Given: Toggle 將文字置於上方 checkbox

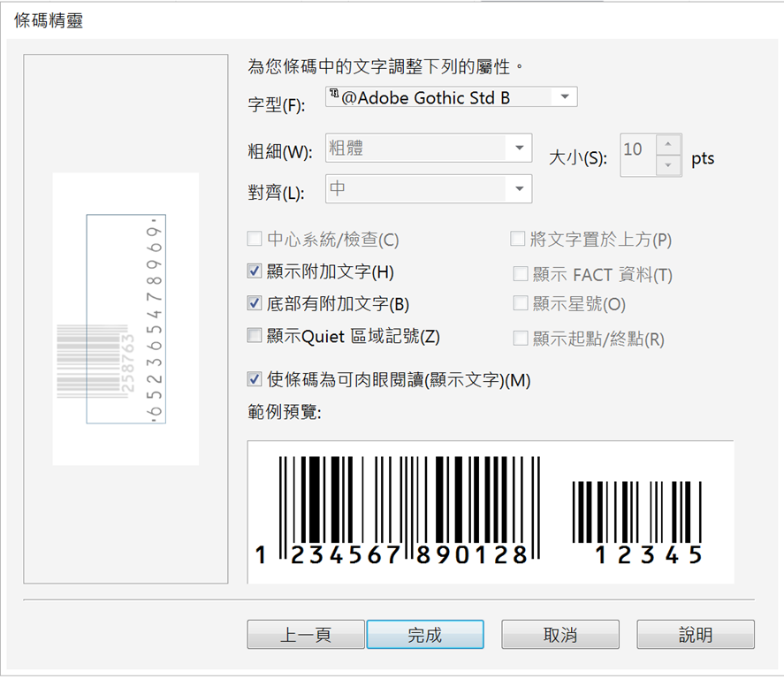Looking at the screenshot, I should (x=517, y=239).
